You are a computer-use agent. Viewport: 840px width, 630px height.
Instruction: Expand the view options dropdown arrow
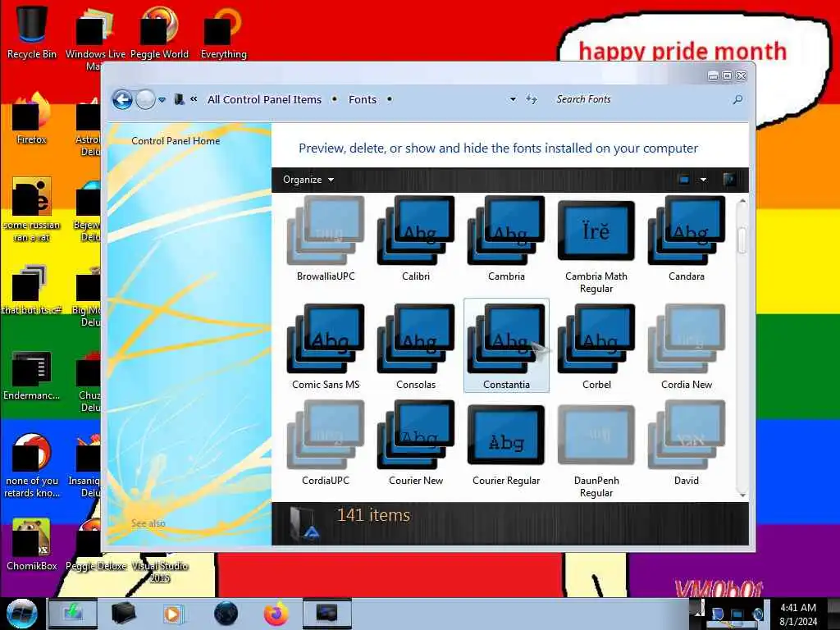point(703,180)
